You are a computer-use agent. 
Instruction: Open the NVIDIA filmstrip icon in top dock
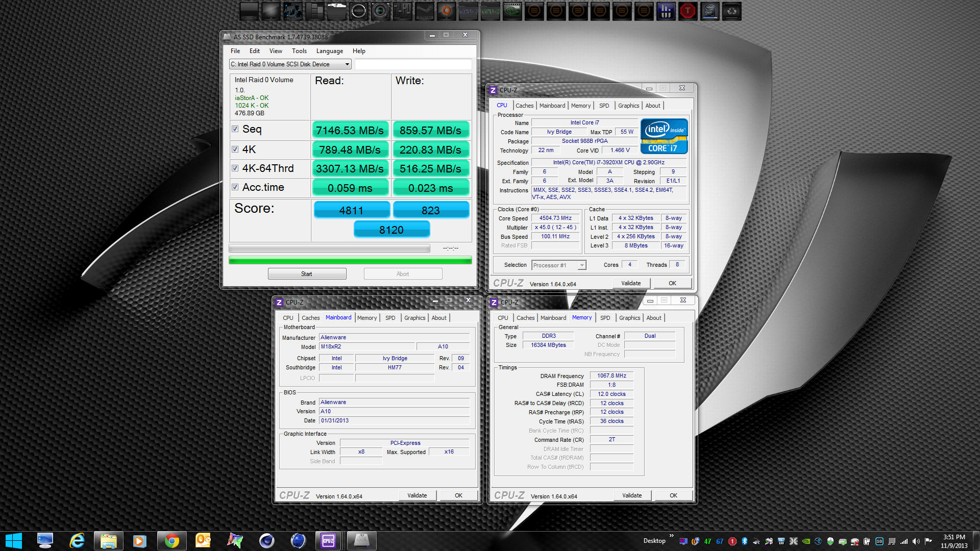[512, 11]
